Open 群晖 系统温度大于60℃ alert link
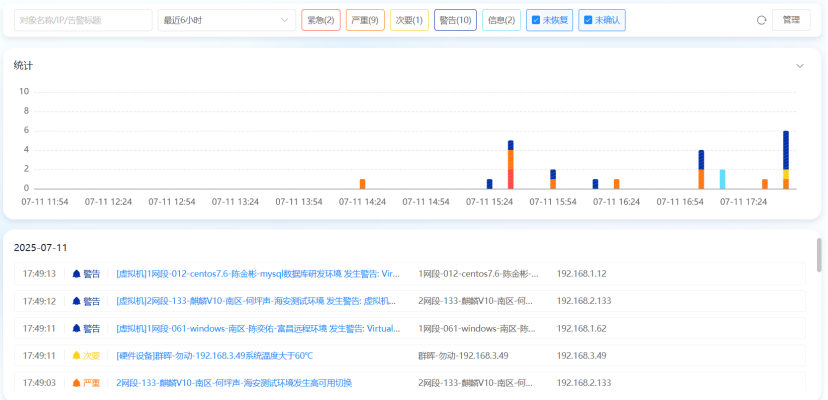 pyautogui.click(x=214, y=356)
